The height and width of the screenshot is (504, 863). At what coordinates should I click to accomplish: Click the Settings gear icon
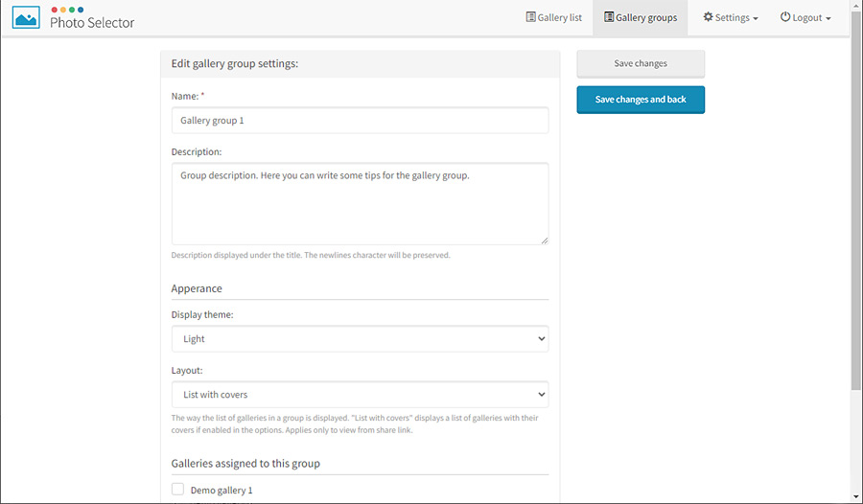pos(709,17)
